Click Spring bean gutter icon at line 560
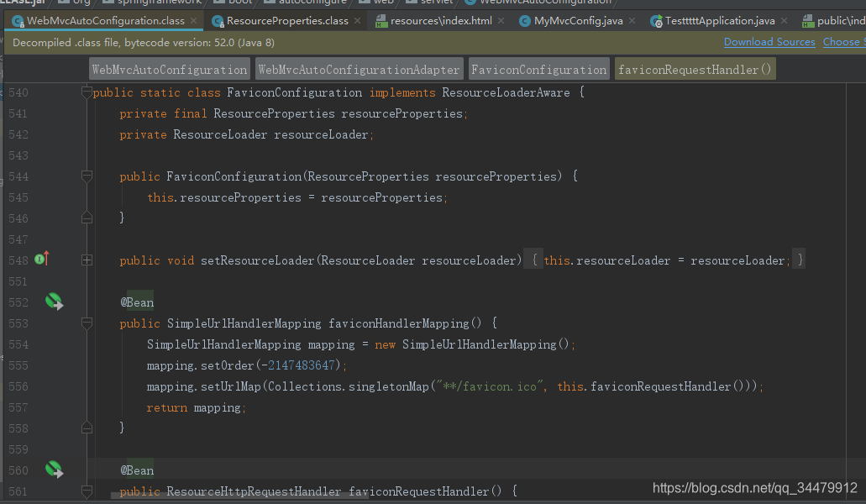Image resolution: width=866 pixels, height=504 pixels. coord(54,470)
